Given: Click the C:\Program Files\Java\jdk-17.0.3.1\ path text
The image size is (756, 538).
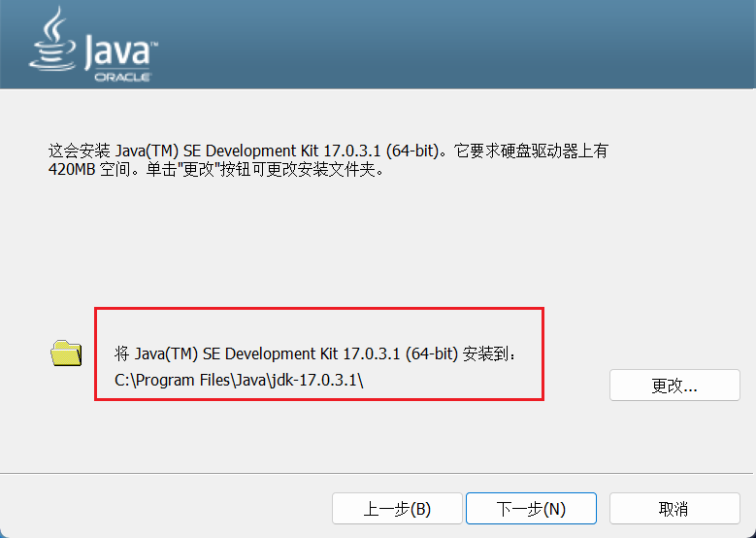Looking at the screenshot, I should tap(239, 381).
